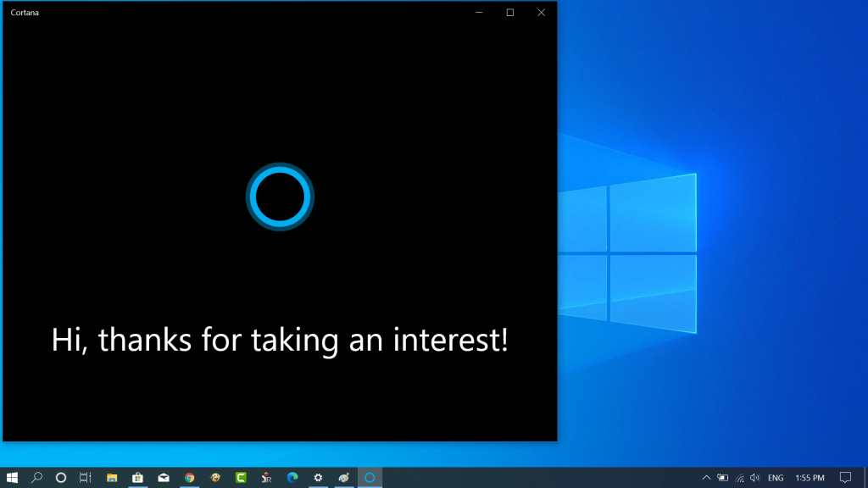Click the white Cortana circle button on taskbar
The image size is (868, 488).
pyautogui.click(x=61, y=478)
